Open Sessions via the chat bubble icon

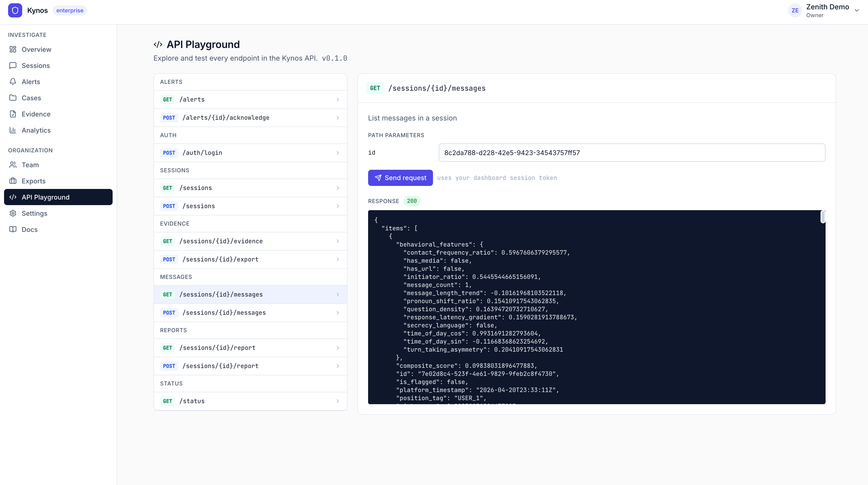point(13,65)
